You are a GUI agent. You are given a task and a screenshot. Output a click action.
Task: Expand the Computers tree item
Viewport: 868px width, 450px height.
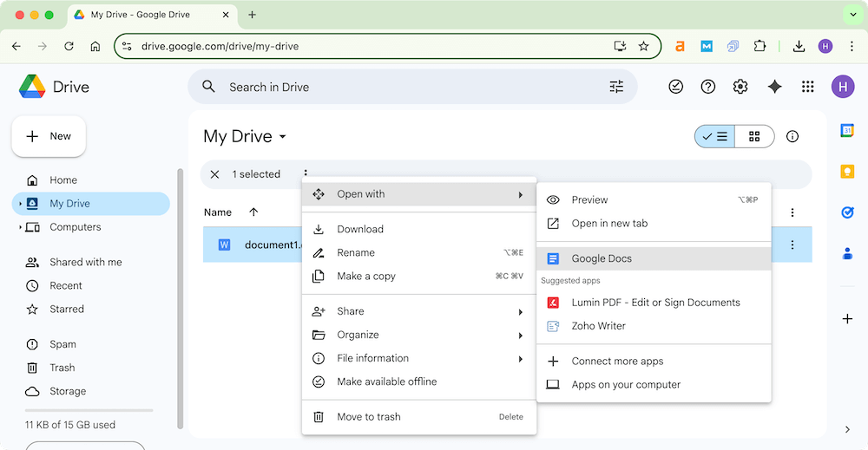[20, 227]
